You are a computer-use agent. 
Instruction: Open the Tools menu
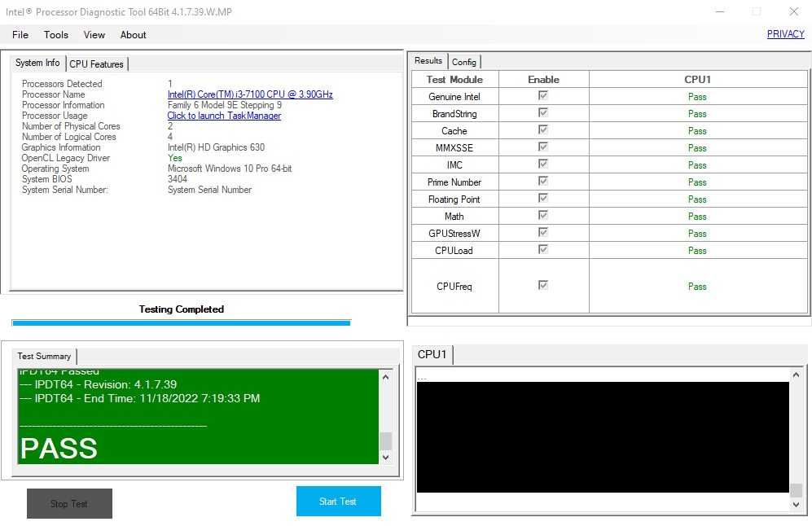(x=56, y=35)
